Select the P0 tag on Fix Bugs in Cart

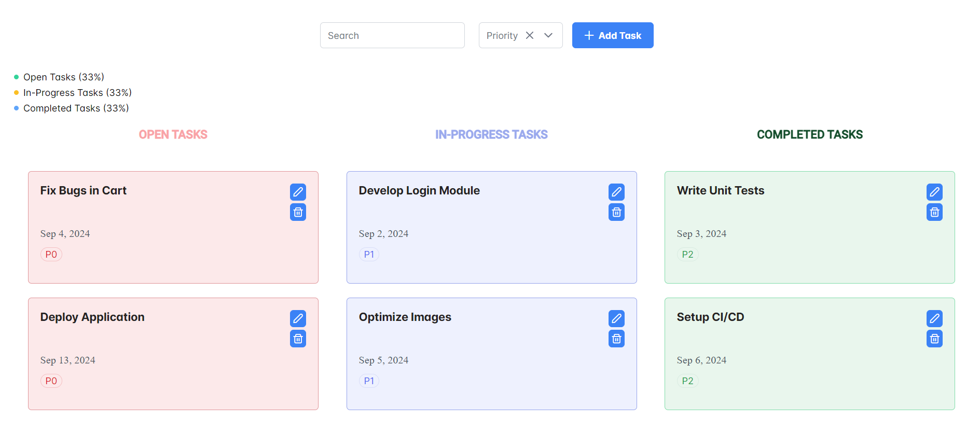click(51, 255)
